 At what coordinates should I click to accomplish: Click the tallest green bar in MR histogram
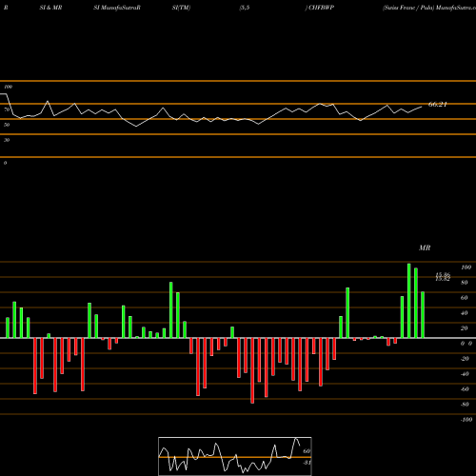[x=409, y=301]
